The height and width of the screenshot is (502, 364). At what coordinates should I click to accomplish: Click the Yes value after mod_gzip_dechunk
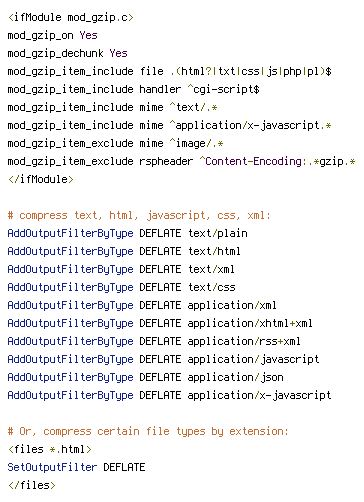[x=118, y=53]
